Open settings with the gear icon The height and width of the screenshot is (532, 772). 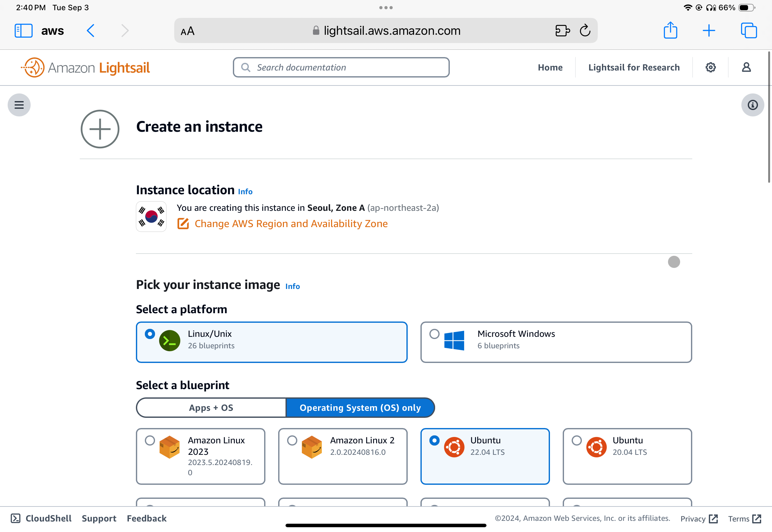[710, 67]
